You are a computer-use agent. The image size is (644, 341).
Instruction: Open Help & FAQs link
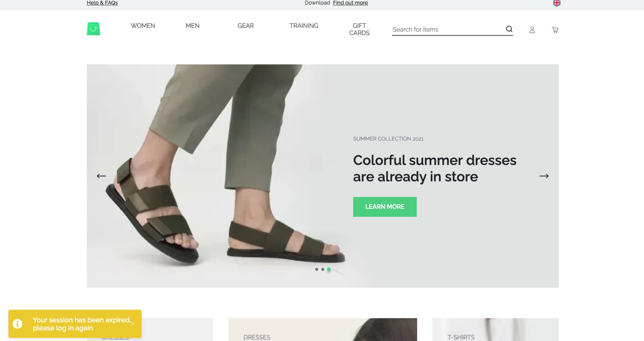102,3
